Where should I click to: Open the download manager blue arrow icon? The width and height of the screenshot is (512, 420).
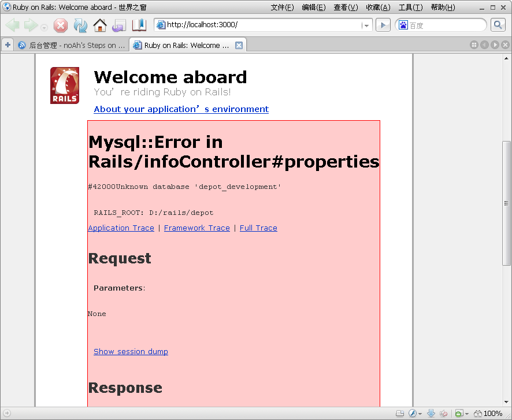pos(431,414)
